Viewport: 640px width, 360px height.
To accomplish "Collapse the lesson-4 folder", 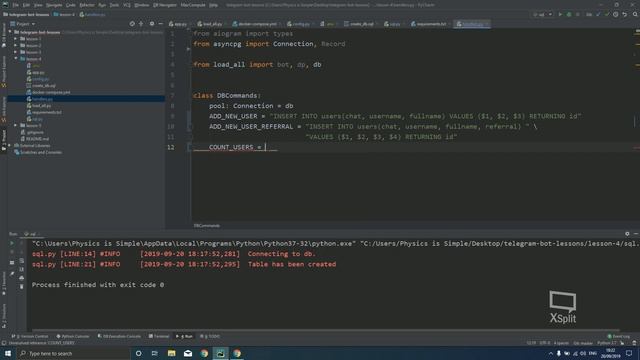I will (16, 58).
